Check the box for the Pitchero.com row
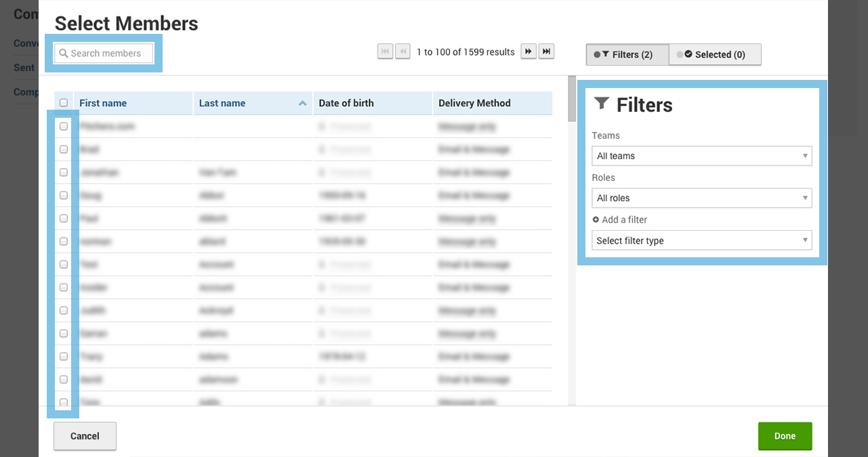 (x=64, y=126)
